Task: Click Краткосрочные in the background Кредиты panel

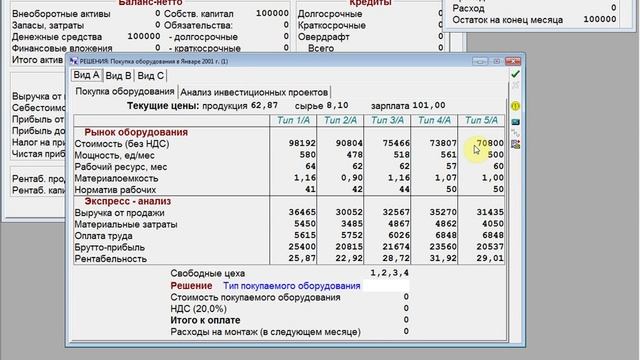Action: 331,25
